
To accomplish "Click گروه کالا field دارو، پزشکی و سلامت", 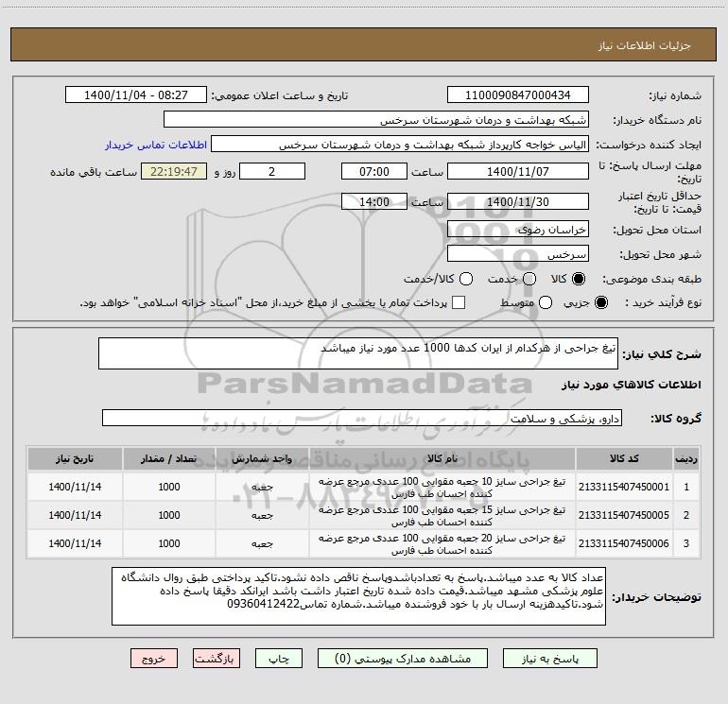I will (x=362, y=418).
